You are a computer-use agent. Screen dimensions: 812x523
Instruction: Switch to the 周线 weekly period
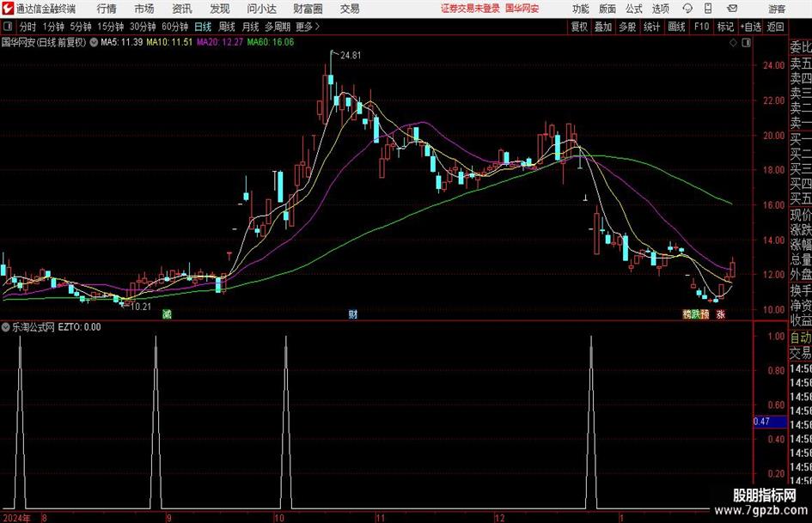click(227, 27)
